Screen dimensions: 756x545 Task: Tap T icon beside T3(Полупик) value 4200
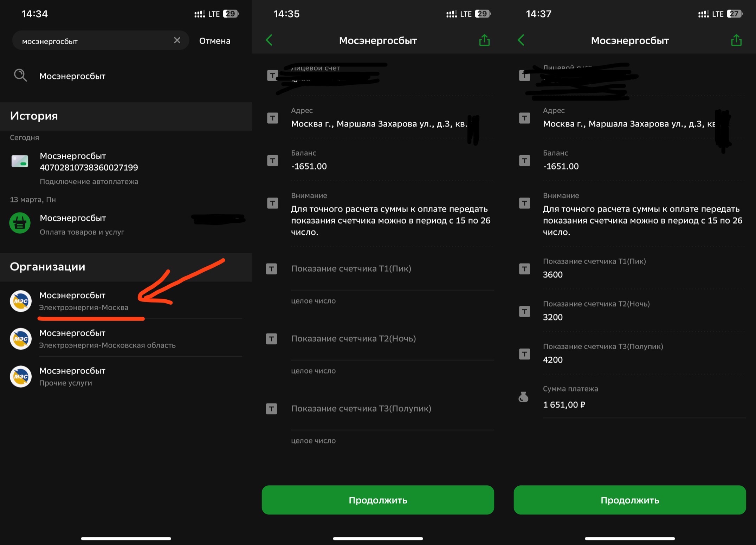pyautogui.click(x=524, y=354)
